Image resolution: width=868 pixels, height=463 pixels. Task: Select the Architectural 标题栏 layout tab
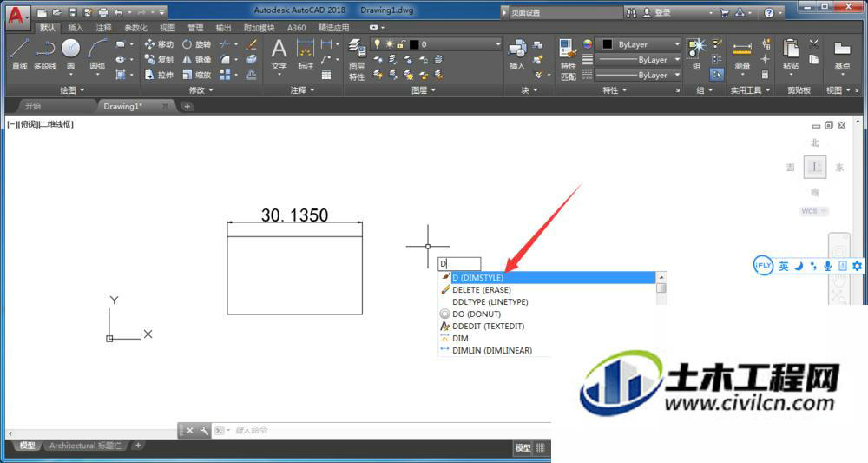point(85,446)
